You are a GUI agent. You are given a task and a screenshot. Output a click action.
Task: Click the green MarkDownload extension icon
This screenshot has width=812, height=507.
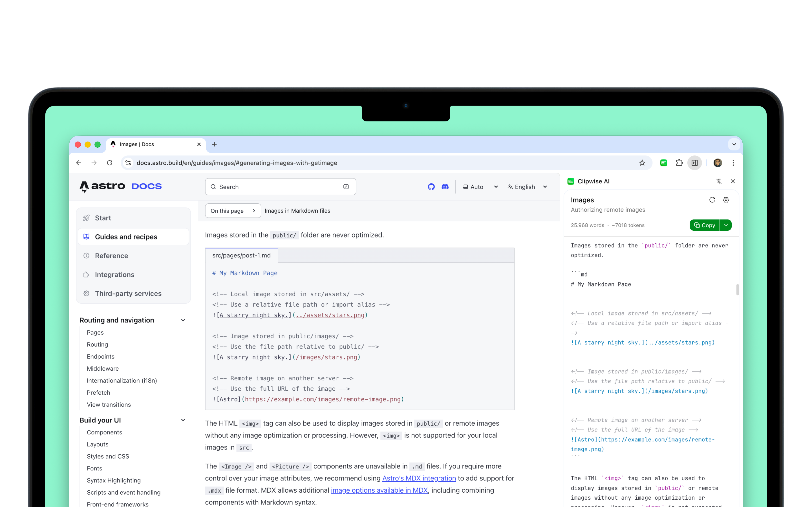click(663, 163)
